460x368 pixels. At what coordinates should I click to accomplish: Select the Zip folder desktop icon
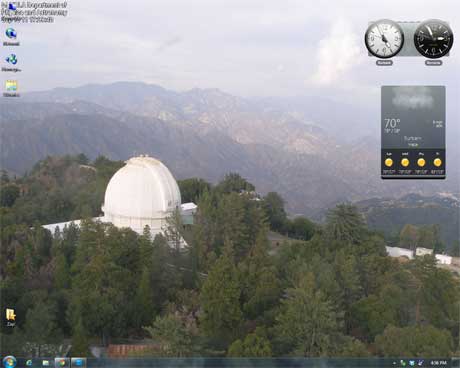(x=11, y=317)
